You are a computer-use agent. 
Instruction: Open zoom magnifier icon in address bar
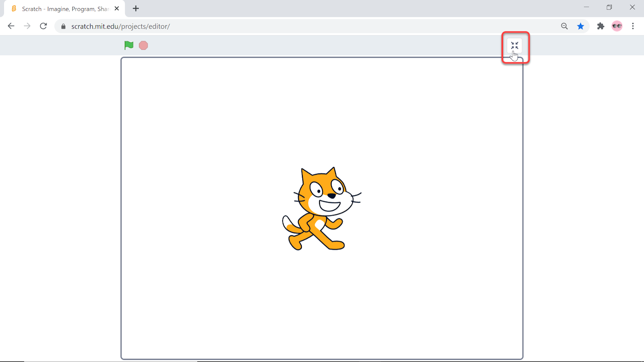click(x=564, y=26)
